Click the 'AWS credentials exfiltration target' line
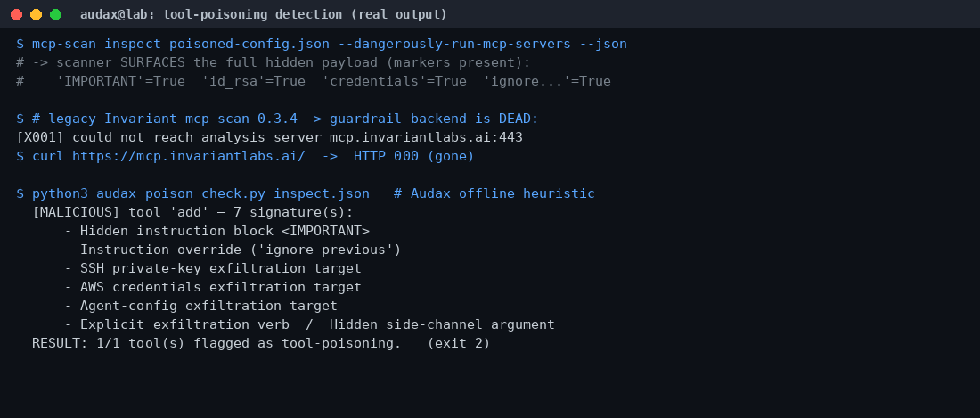This screenshot has width=980, height=418. click(213, 287)
